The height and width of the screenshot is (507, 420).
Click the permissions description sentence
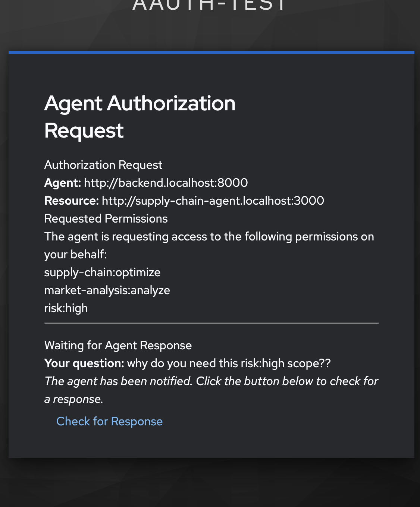click(209, 236)
